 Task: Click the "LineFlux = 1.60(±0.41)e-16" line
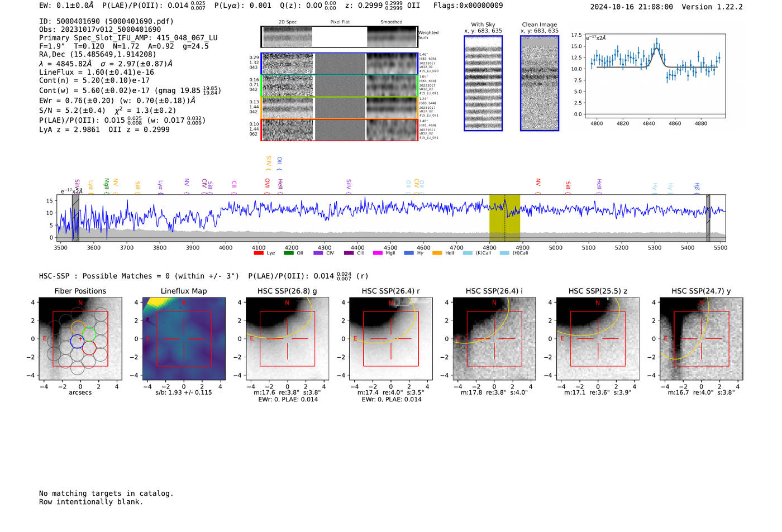(97, 72)
